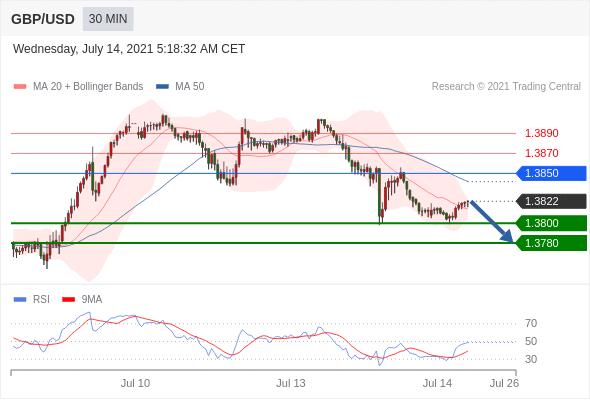Click the 'MA 20 + Bollinger Bands' legend label
This screenshot has width=590, height=400.
[88, 87]
